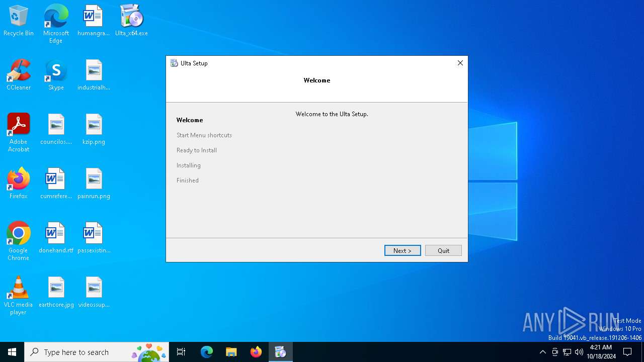Select industrialh... image file
This screenshot has width=644, height=362.
coord(94,75)
